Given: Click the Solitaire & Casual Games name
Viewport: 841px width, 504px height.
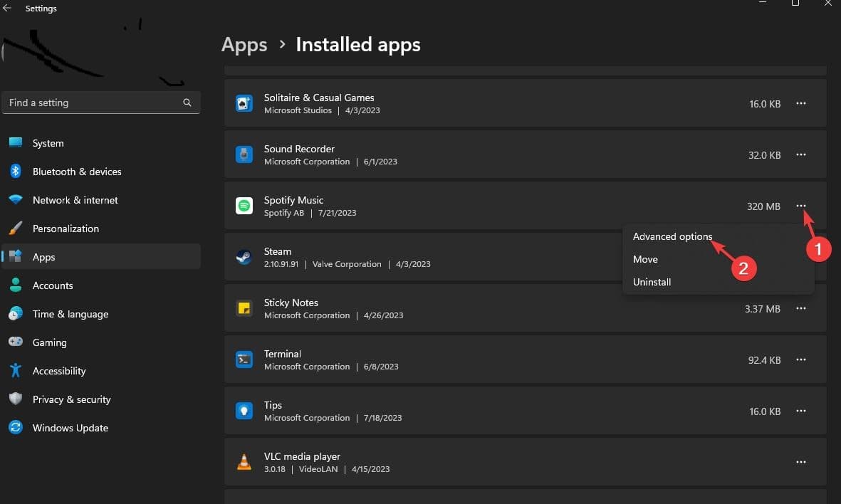Looking at the screenshot, I should point(319,98).
